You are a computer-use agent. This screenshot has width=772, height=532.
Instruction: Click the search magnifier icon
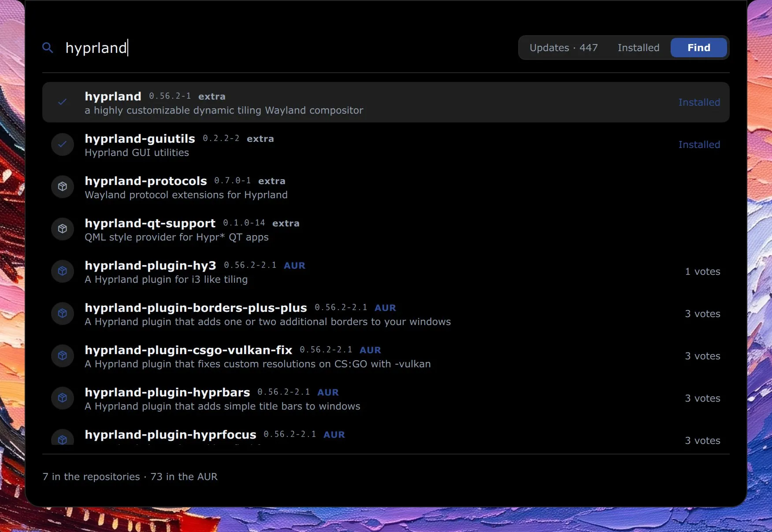[48, 48]
